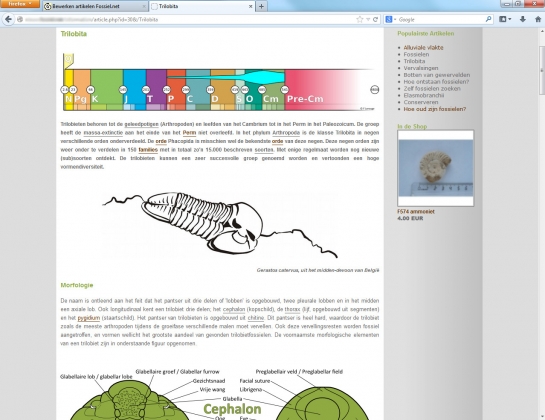This screenshot has height=420, width=545.
Task: Click the blue J period block
Action: (x=135, y=90)
